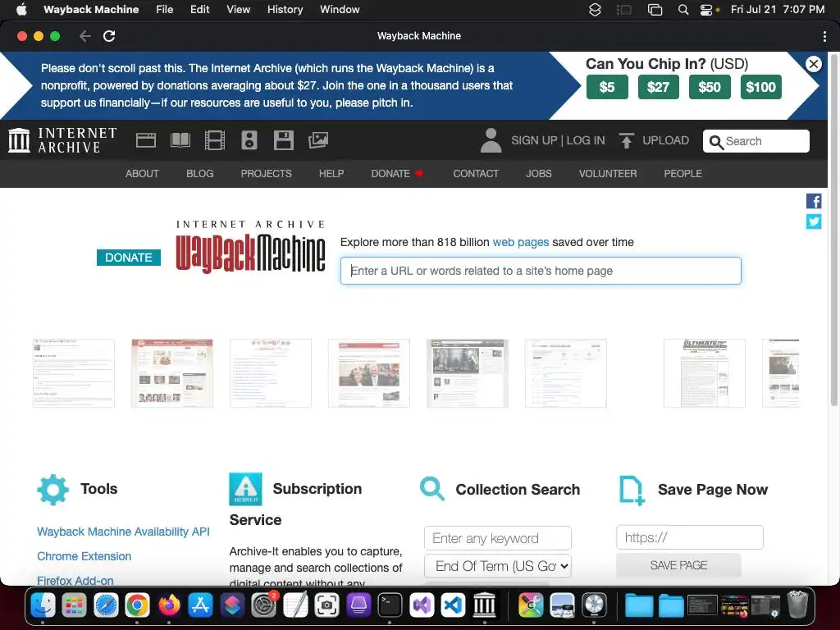
Task: Open the CONTACT link
Action: coord(476,174)
